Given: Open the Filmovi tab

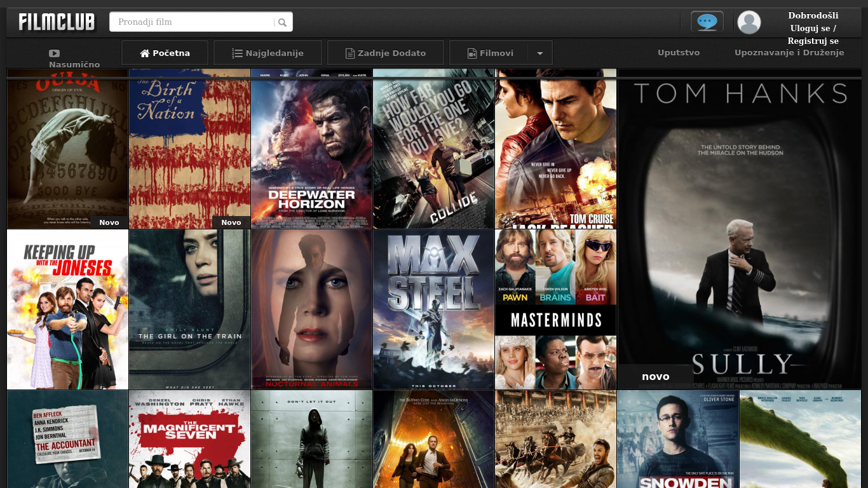Looking at the screenshot, I should click(x=489, y=53).
